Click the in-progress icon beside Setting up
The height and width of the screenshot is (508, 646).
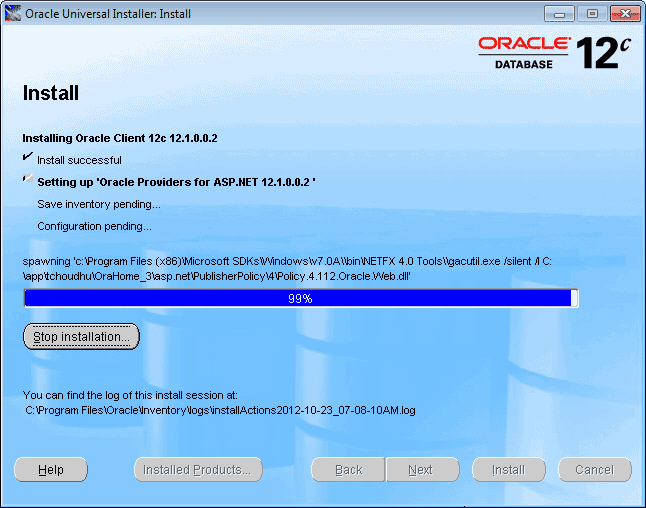tap(28, 178)
